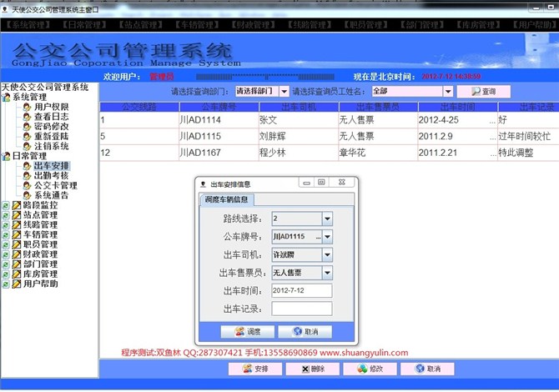Screen dimensions: 559x392
Task: Sort by 公交线路 column header
Action: click(x=139, y=107)
